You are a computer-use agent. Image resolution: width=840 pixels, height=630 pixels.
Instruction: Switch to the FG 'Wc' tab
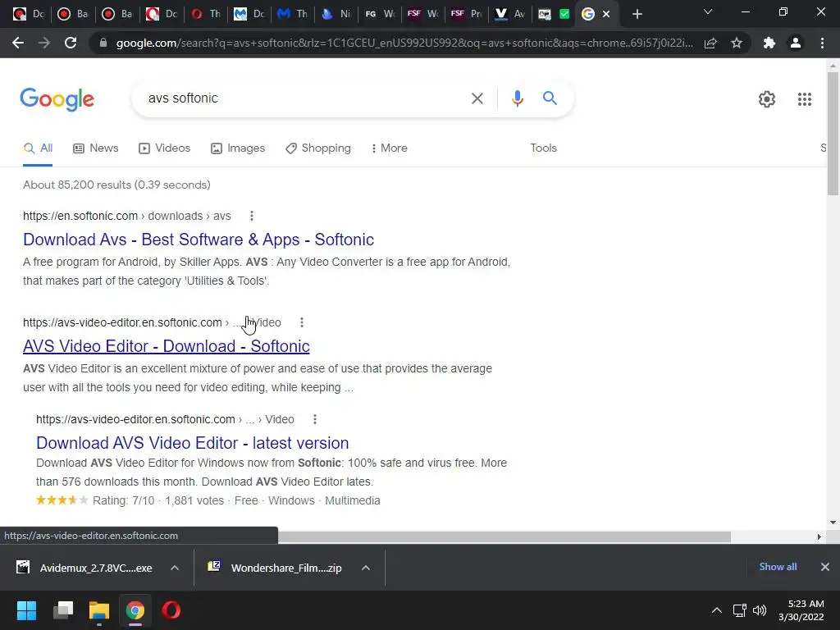pyautogui.click(x=379, y=14)
